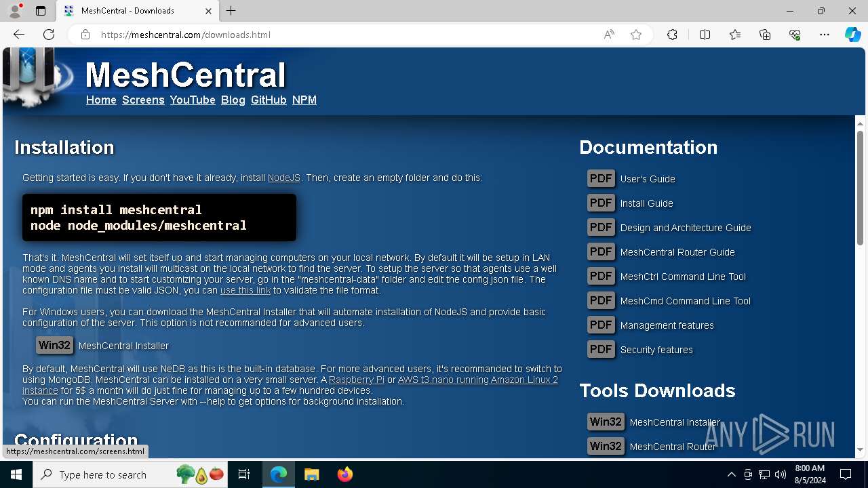This screenshot has height=488, width=868.
Task: Open the Raspberry Pi link
Action: click(x=357, y=380)
